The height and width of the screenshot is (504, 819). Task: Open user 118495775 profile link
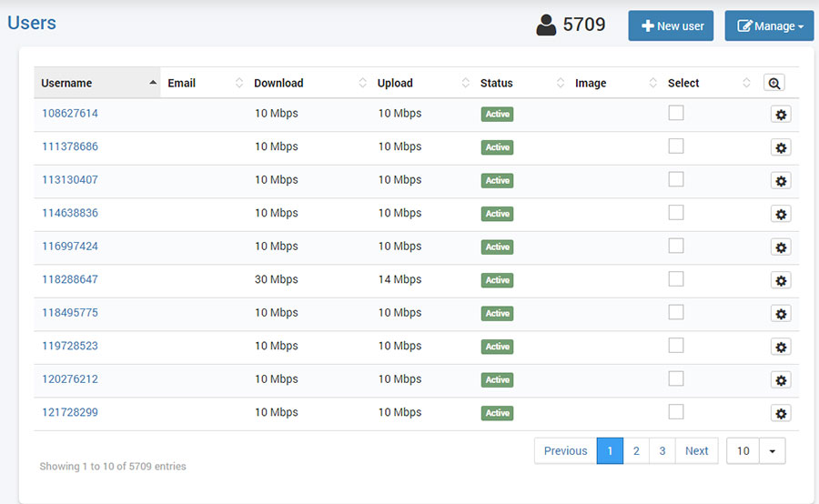(70, 313)
